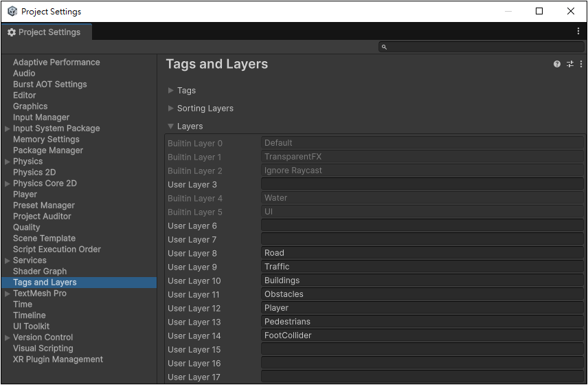Expand the Tags section
This screenshot has height=385, width=588.
click(170, 91)
